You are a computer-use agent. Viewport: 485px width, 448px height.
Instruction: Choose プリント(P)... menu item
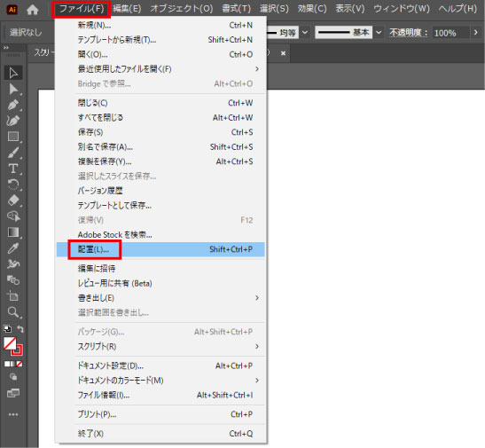tap(160, 414)
